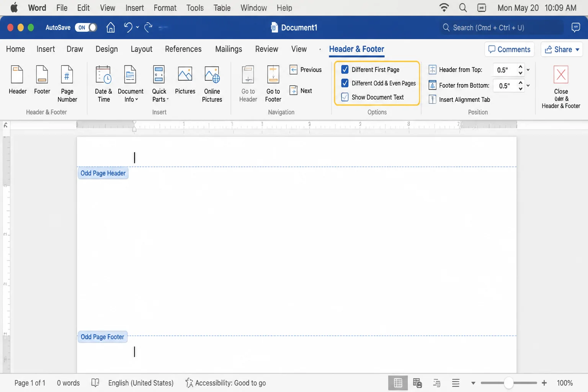This screenshot has height=392, width=588.
Task: Increase Header from Top with stepper
Action: (x=520, y=67)
